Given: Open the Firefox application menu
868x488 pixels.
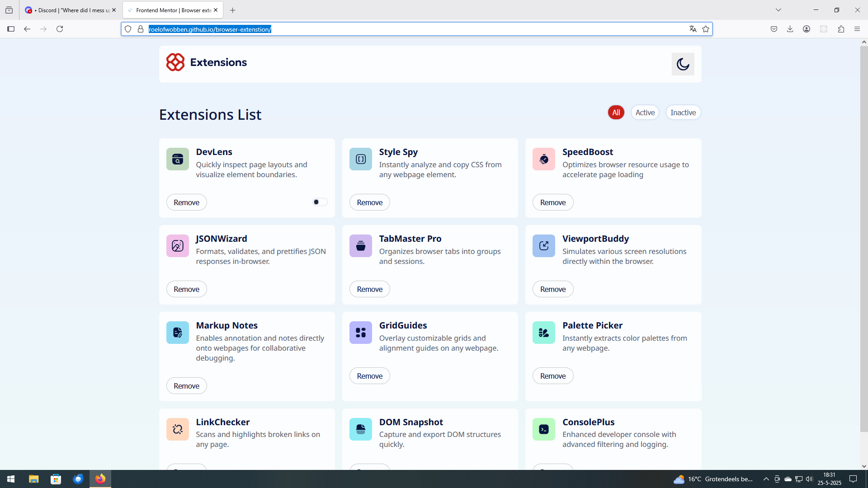Looking at the screenshot, I should pyautogui.click(x=857, y=29).
